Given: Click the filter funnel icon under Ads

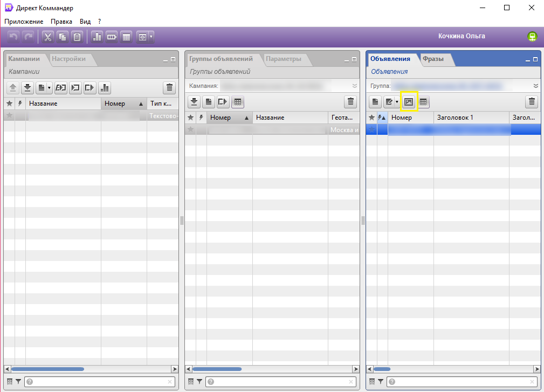Looking at the screenshot, I should coord(381,382).
